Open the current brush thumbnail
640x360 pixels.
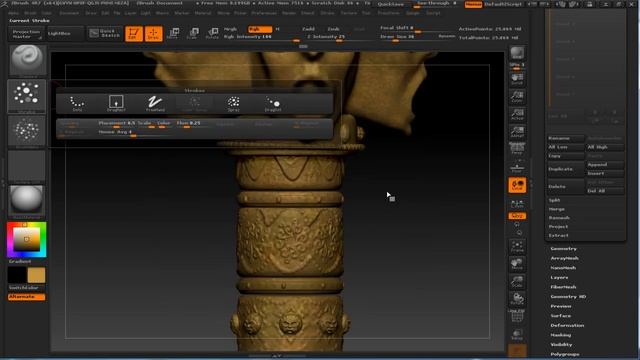tap(27, 60)
